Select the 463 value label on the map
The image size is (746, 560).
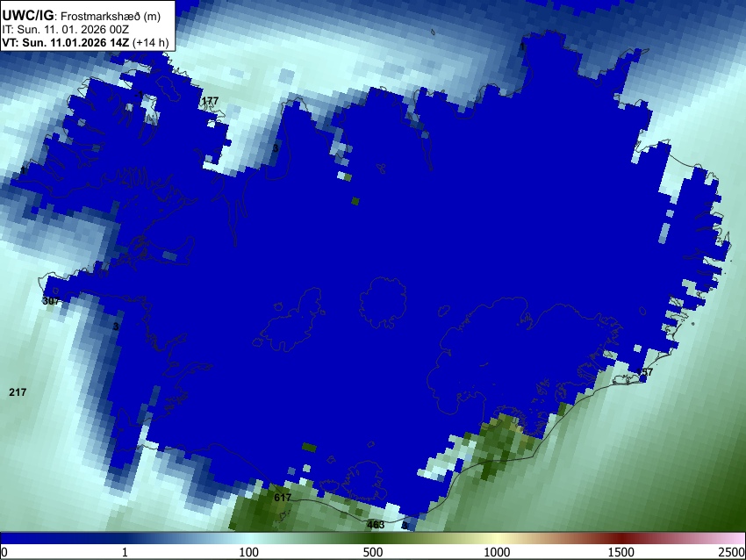376,525
